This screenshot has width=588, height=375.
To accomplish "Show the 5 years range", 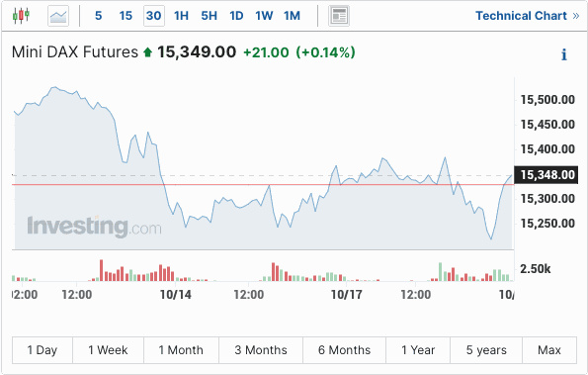I will (486, 350).
